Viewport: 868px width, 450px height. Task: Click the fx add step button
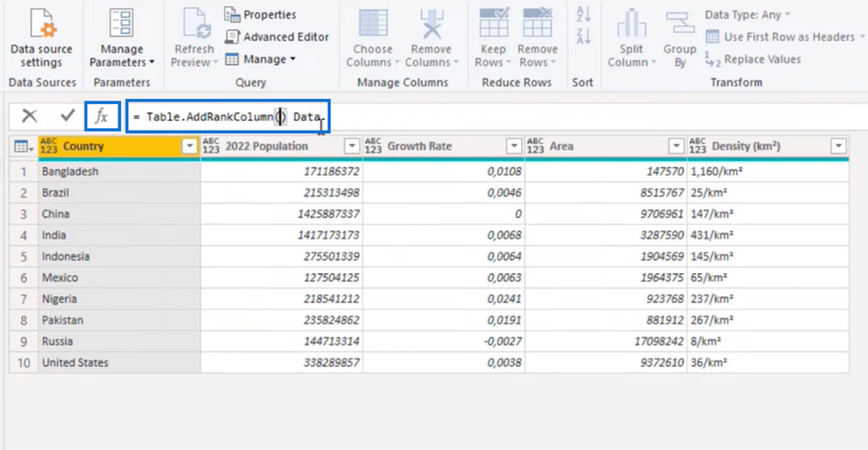(x=101, y=117)
